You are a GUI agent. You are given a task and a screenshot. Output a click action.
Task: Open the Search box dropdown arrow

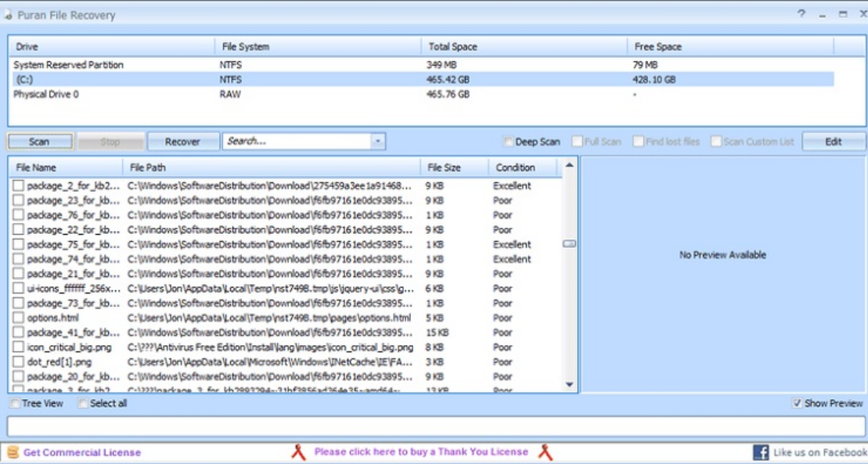click(x=378, y=142)
